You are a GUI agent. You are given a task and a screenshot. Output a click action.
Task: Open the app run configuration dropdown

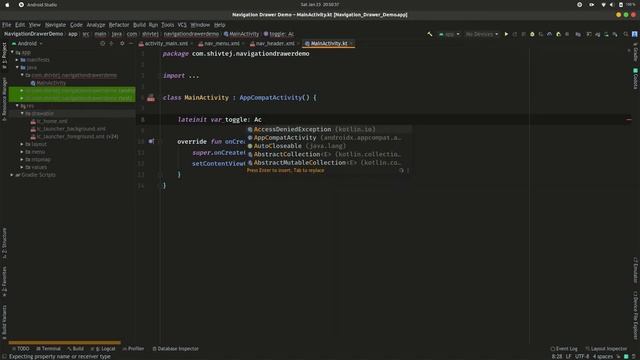[x=449, y=34]
